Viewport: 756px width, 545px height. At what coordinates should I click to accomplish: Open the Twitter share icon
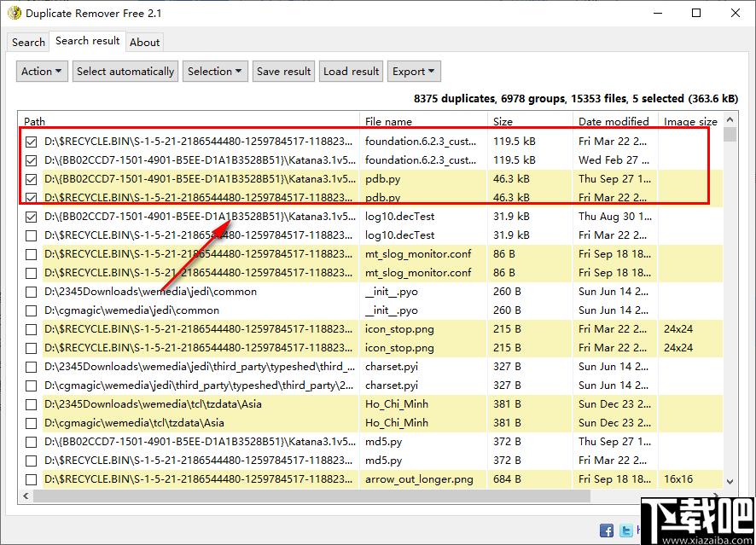point(625,531)
